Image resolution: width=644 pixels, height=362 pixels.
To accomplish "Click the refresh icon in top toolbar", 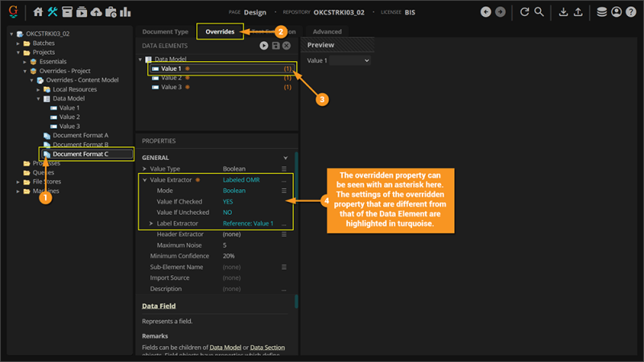I will pyautogui.click(x=525, y=12).
